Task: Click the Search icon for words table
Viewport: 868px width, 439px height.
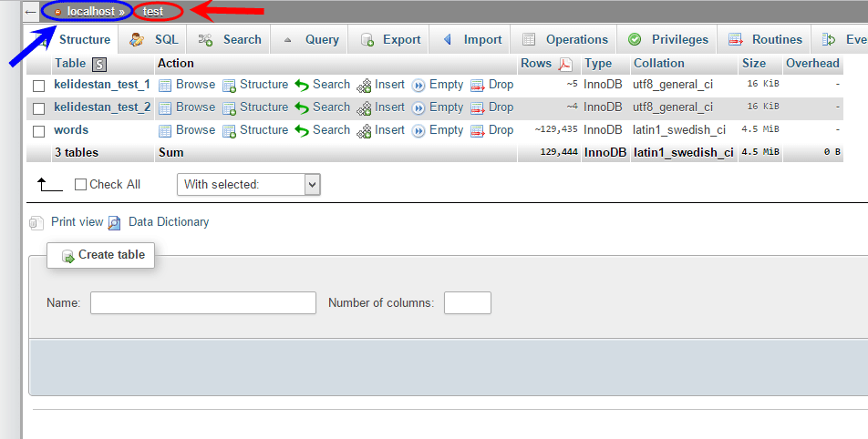Action: (x=302, y=130)
